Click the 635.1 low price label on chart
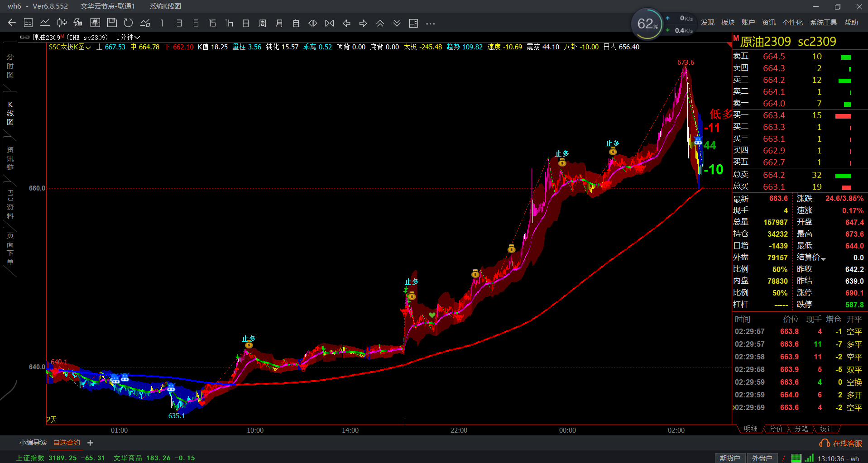868x463 pixels. pyautogui.click(x=177, y=416)
